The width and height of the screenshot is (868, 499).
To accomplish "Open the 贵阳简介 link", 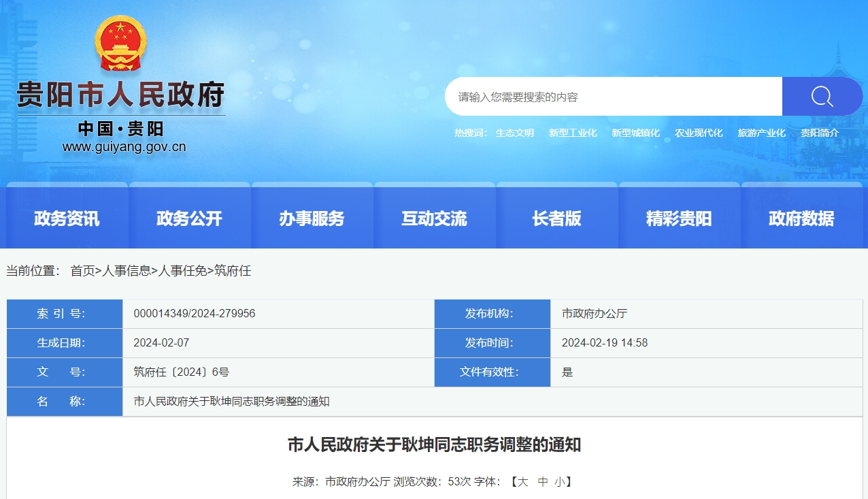I will pyautogui.click(x=820, y=133).
